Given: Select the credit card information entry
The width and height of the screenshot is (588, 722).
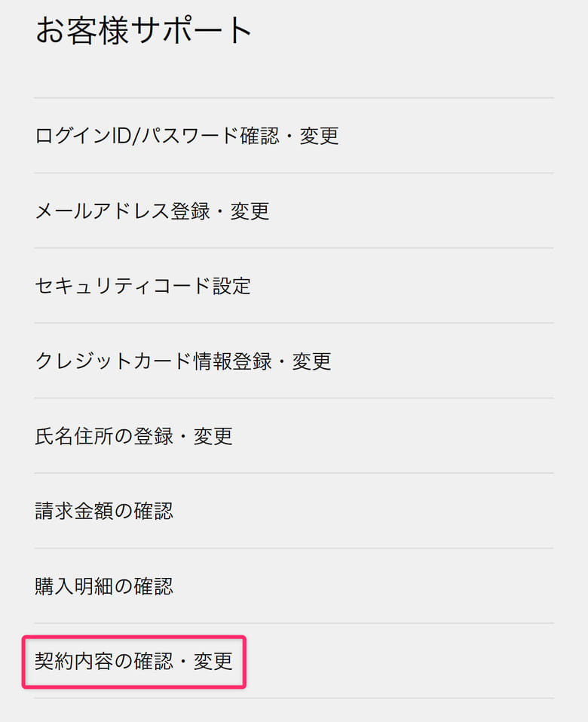Looking at the screenshot, I should pos(183,361).
